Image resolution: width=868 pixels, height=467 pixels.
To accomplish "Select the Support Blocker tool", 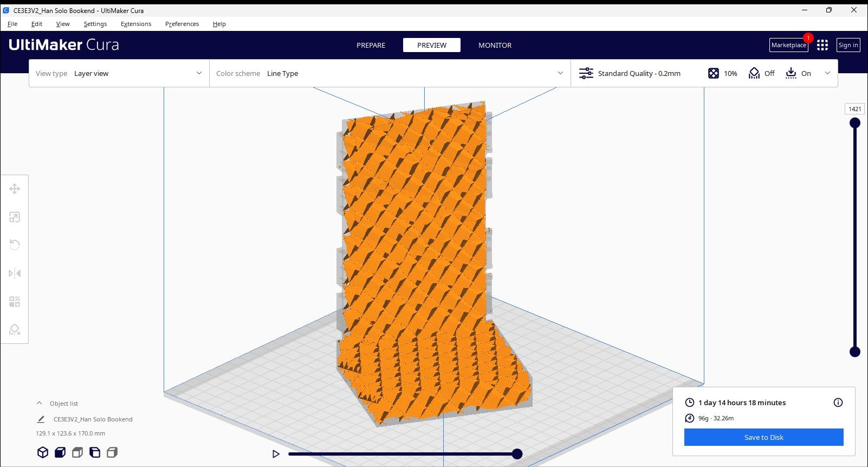I will (15, 330).
